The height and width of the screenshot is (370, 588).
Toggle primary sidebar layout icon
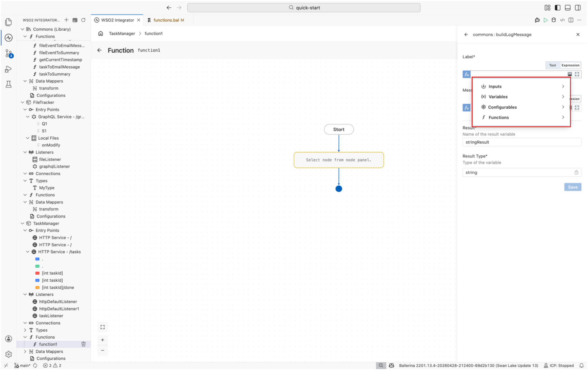(x=557, y=8)
